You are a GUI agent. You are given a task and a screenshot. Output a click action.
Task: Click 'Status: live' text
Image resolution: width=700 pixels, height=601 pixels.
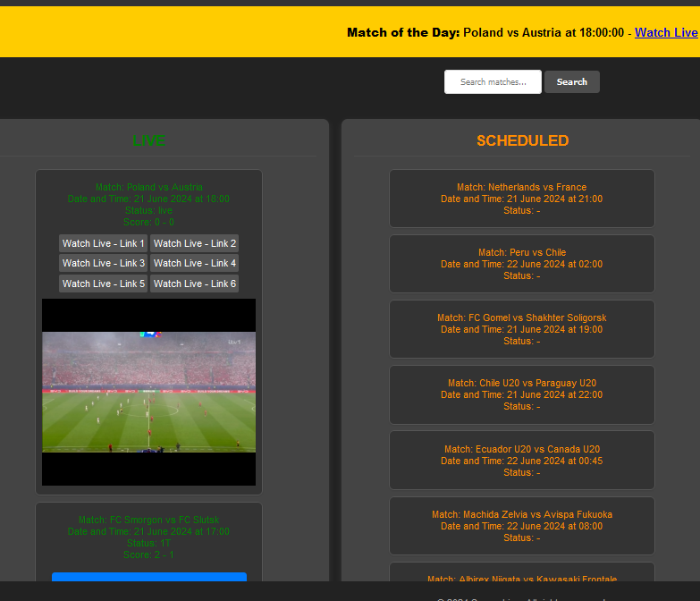pos(148,210)
